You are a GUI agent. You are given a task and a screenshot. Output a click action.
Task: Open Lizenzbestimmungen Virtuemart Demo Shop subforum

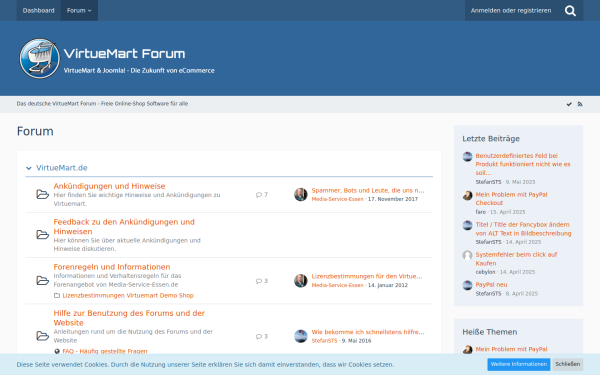(128, 295)
